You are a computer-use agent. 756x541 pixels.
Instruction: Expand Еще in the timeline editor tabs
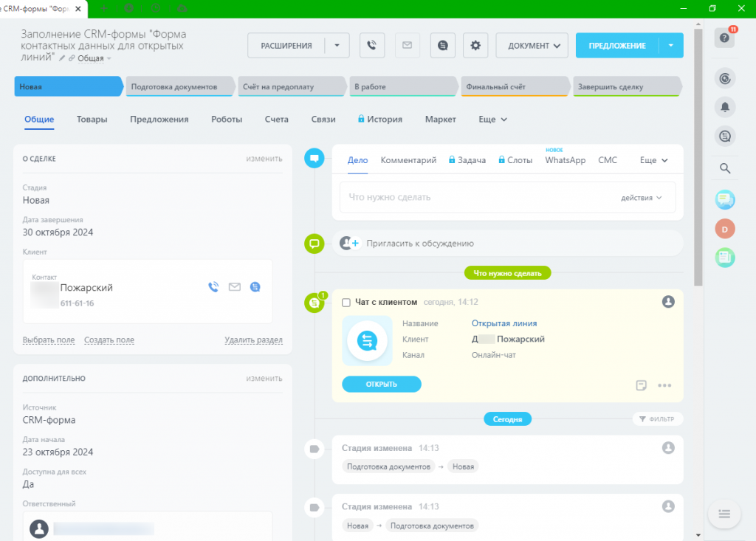pos(653,160)
